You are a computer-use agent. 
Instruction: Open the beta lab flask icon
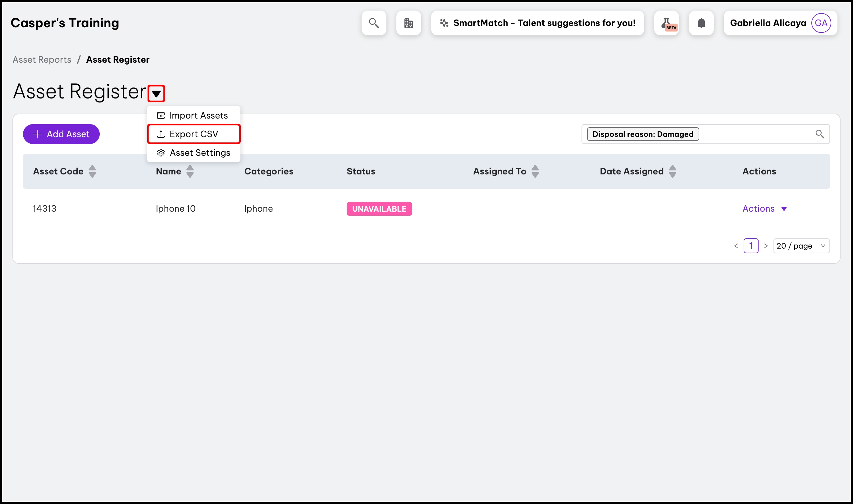[x=666, y=23]
